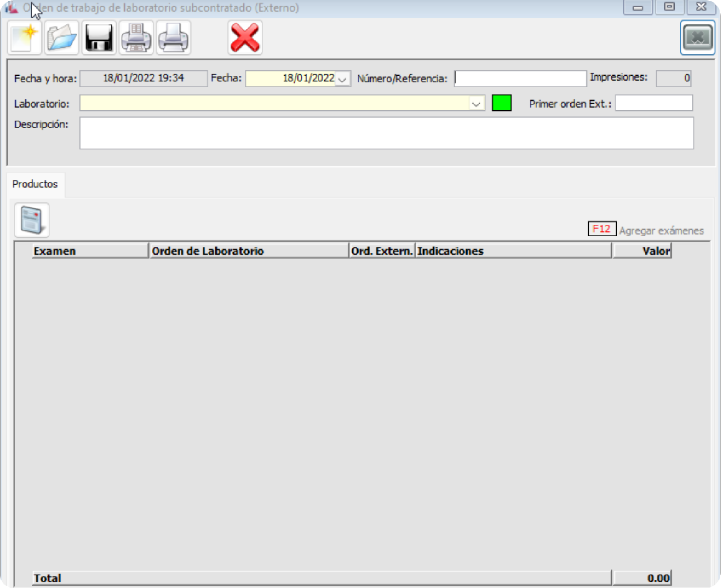
Task: Focus the Número/Referencia input field
Action: coord(520,79)
